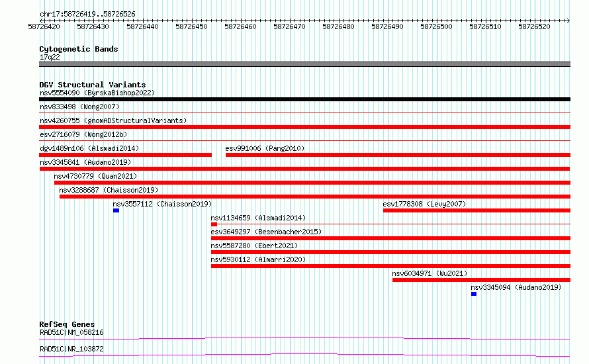Open gene RAD51C|NM_058216
Viewport: 589px width, 364px height.
[x=71, y=332]
